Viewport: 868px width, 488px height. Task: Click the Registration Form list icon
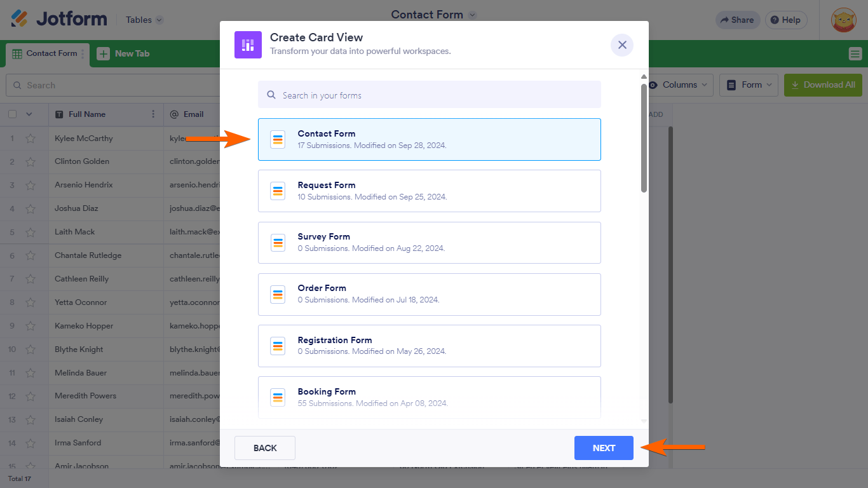278,346
